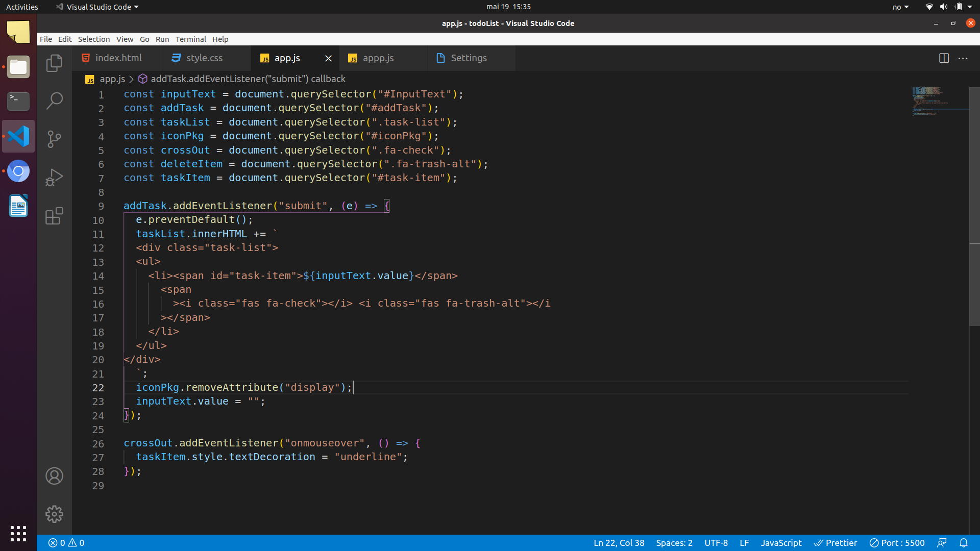Open the Extensions view icon
980x551 pixels.
54,216
